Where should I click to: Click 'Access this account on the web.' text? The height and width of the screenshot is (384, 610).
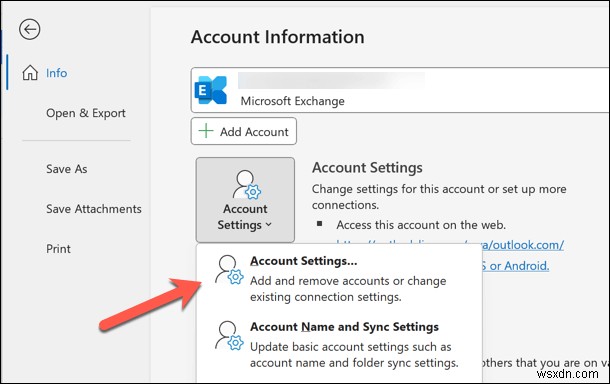(x=421, y=225)
